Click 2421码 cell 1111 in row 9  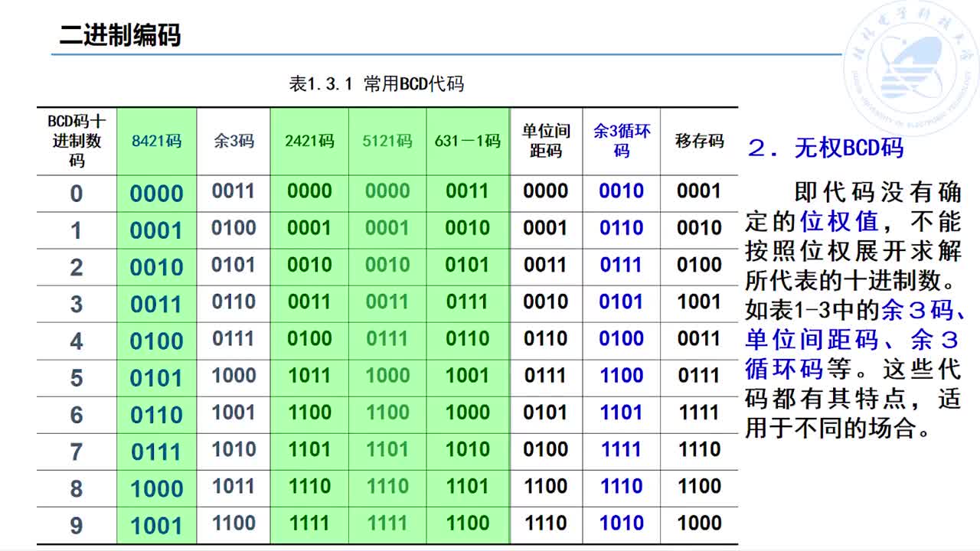[x=309, y=523]
